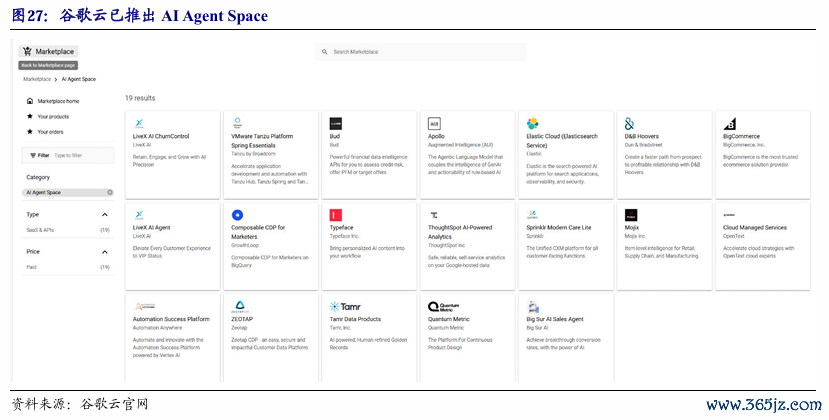Viewport: 829px width, 420px height.
Task: Click the ZEOTAP logo
Action: (x=240, y=306)
